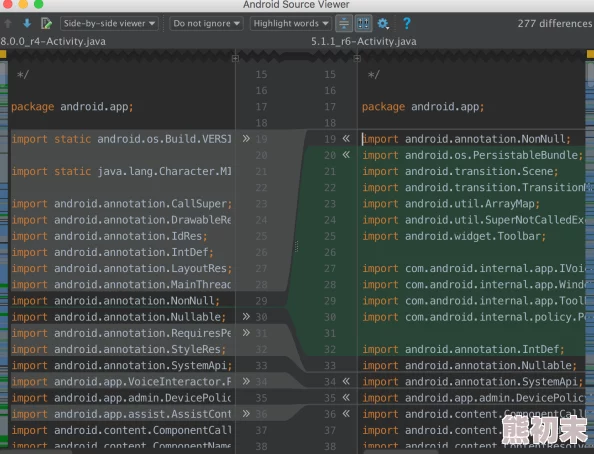Image resolution: width=594 pixels, height=454 pixels.
Task: Open the Side-by-side viewer dropdown
Action: point(109,23)
